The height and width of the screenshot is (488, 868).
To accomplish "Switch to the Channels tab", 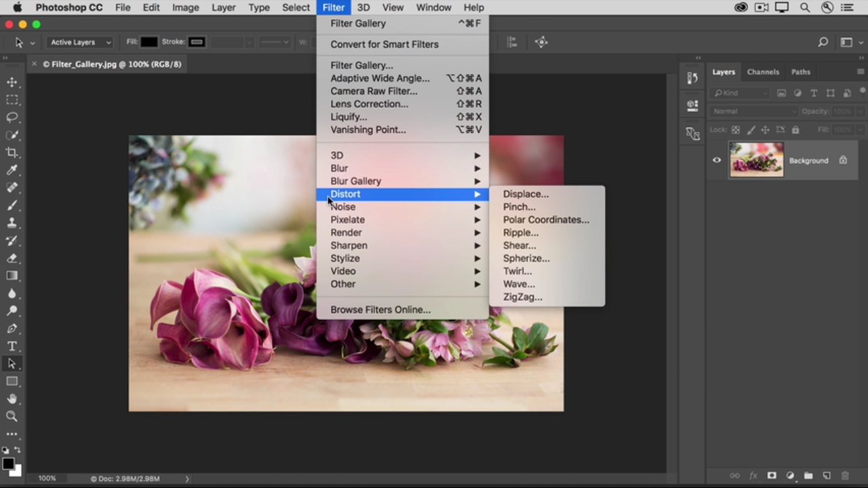I will click(x=763, y=72).
